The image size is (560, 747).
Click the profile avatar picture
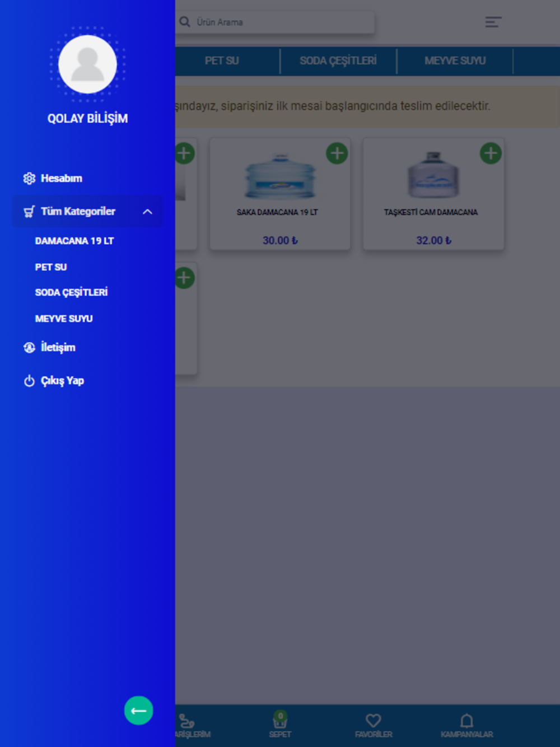[87, 64]
